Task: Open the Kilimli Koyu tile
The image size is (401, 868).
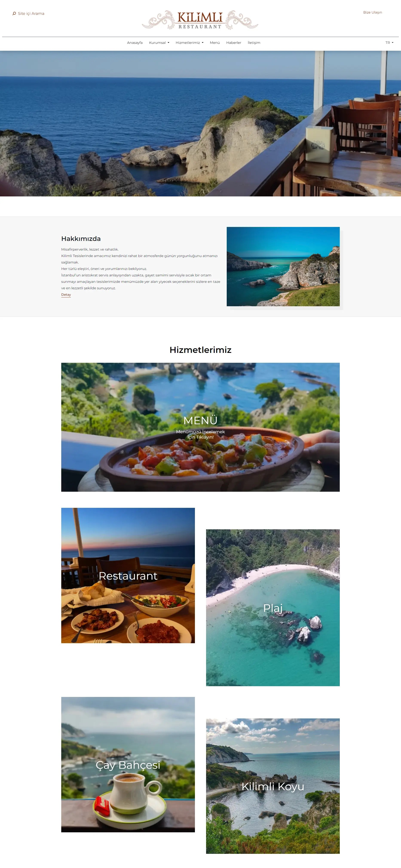Action: (273, 786)
